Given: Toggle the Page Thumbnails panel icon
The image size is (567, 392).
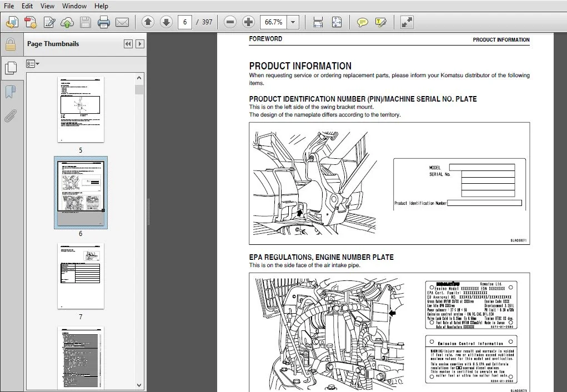Looking at the screenshot, I should pyautogui.click(x=11, y=68).
